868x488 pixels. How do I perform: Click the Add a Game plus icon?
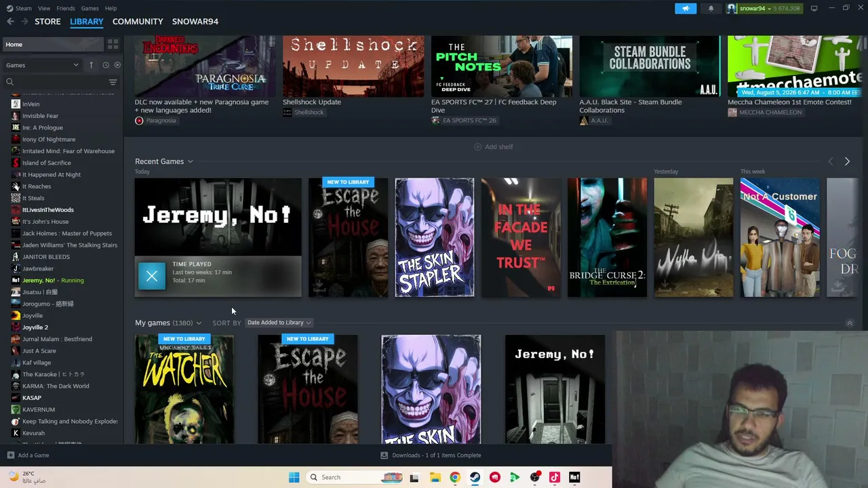click(10, 455)
